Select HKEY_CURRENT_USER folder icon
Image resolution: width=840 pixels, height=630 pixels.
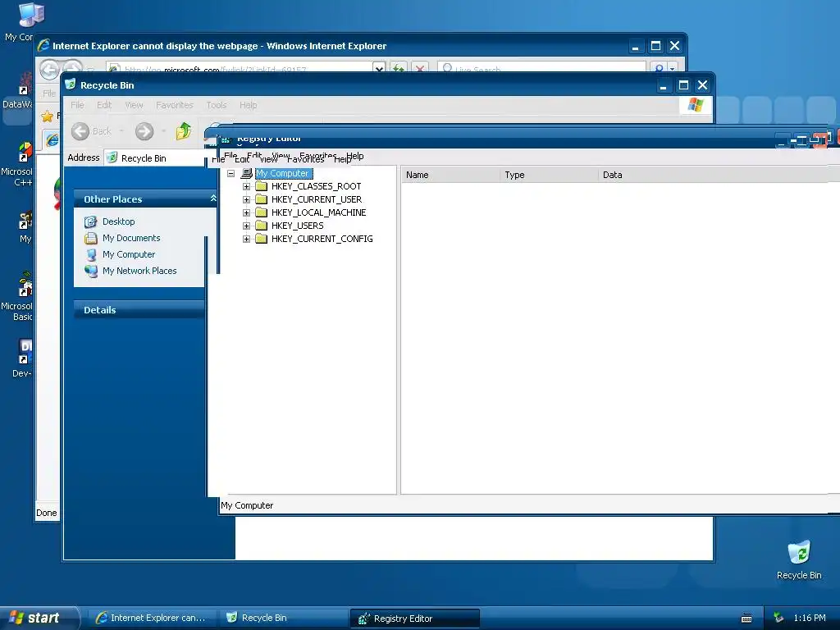click(262, 199)
